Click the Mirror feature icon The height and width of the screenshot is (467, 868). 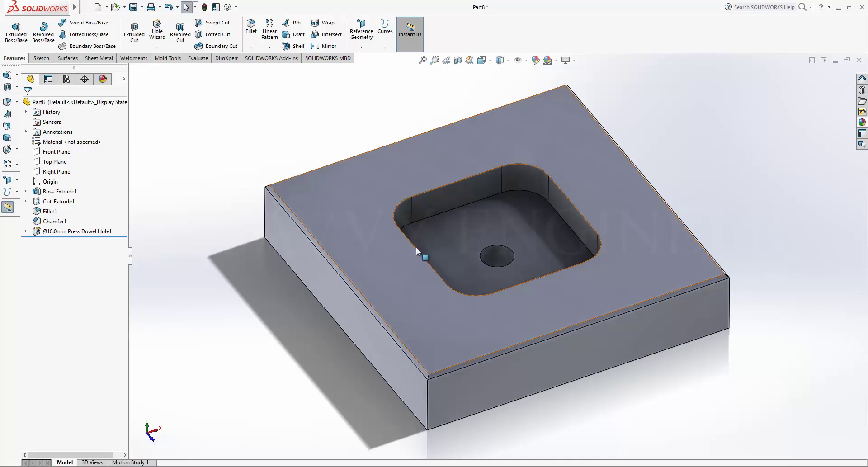(324, 46)
